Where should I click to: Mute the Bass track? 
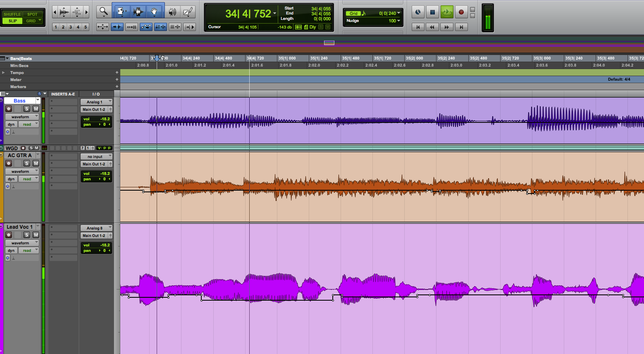tap(36, 109)
